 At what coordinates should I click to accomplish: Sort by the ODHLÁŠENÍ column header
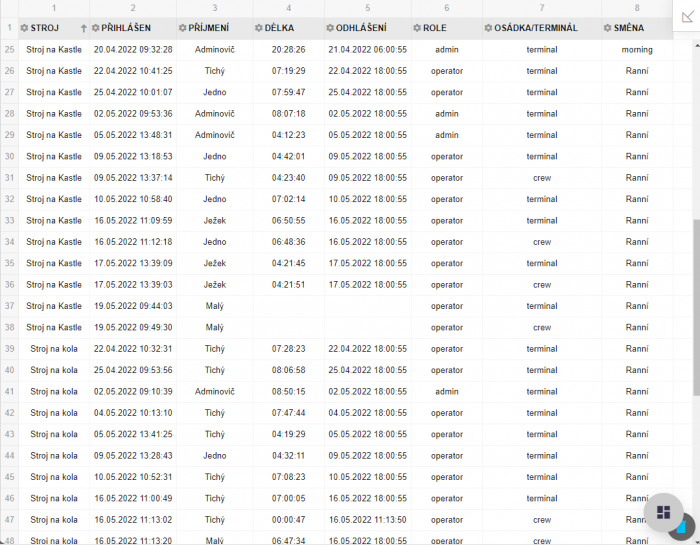(x=361, y=28)
